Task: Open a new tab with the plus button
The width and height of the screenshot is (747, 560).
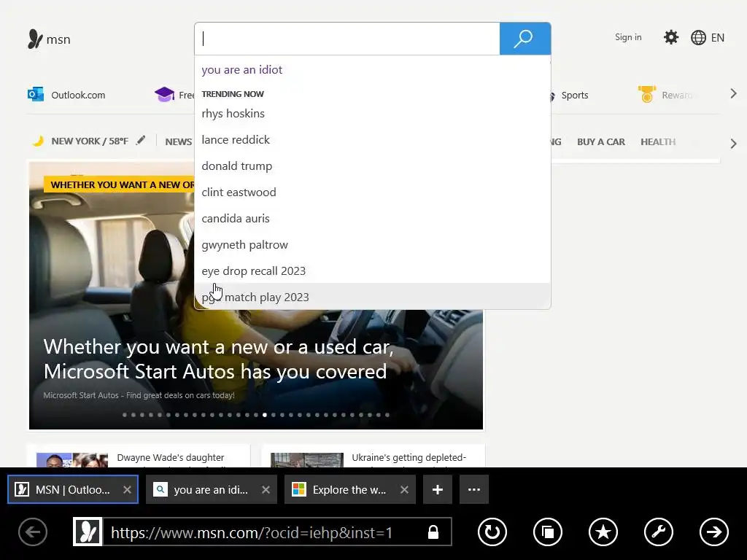Action: [x=438, y=489]
